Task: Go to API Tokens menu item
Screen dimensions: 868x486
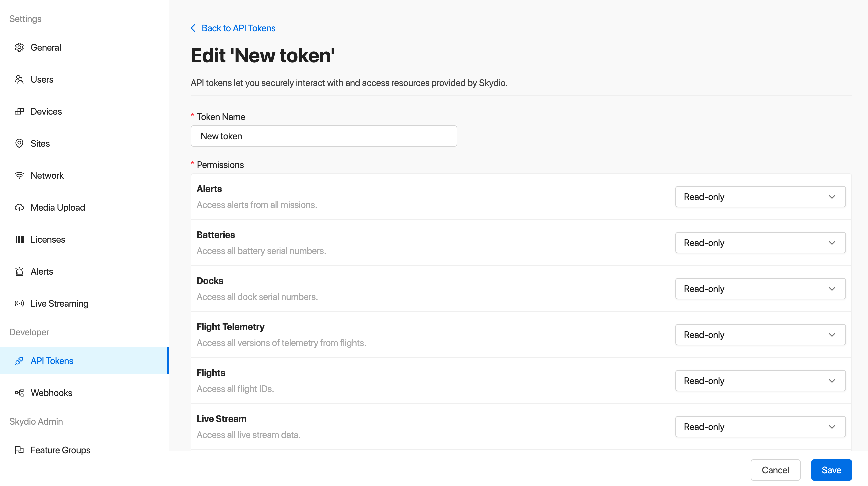Action: [x=52, y=361]
